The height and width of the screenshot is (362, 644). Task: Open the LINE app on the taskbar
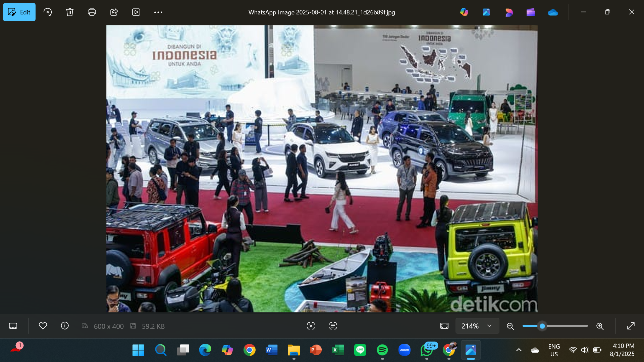[360, 350]
